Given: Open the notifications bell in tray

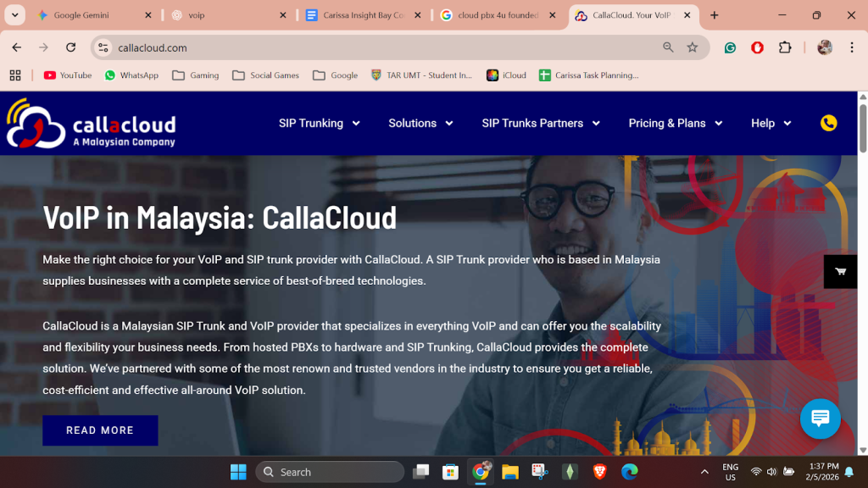Looking at the screenshot, I should click(849, 472).
